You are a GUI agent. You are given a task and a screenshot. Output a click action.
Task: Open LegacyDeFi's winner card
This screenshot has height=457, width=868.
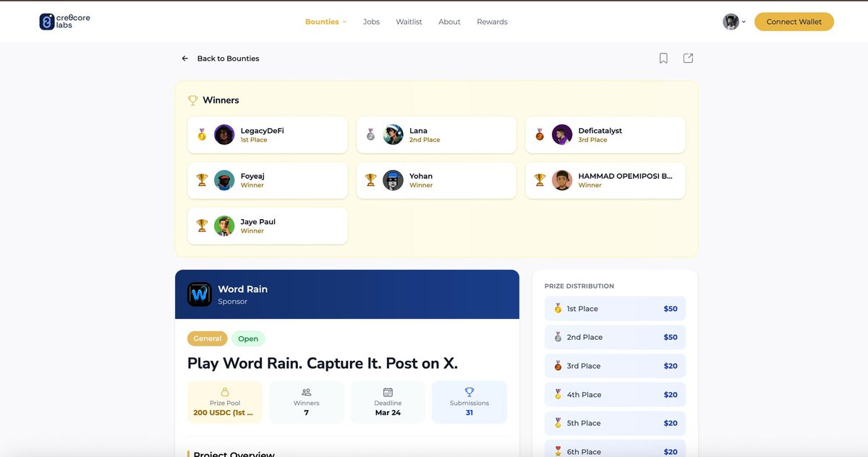click(x=268, y=135)
